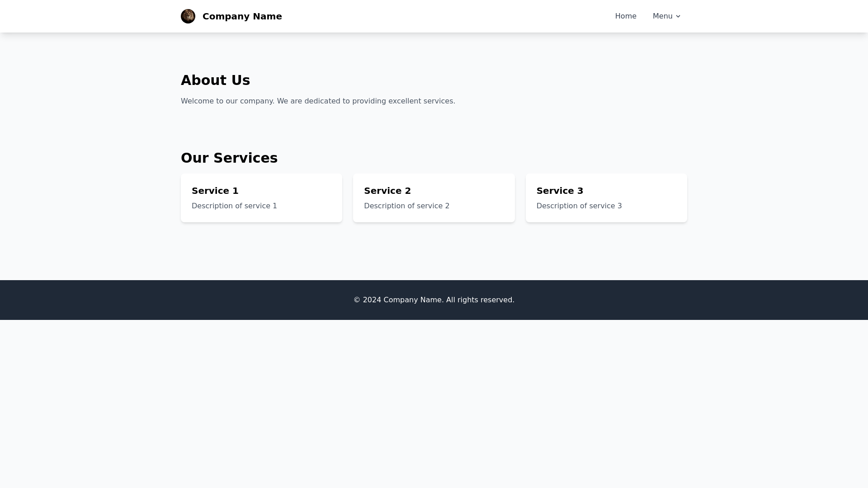Screen dimensions: 868x488
Task: Click the Service 1 heading
Action: coord(215,191)
